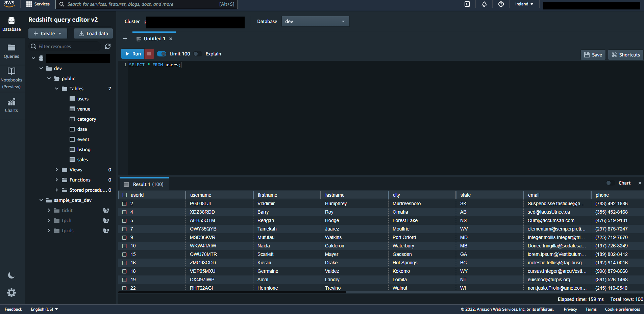Stop the running query
Screen dimensions: 644x314
(x=149, y=54)
